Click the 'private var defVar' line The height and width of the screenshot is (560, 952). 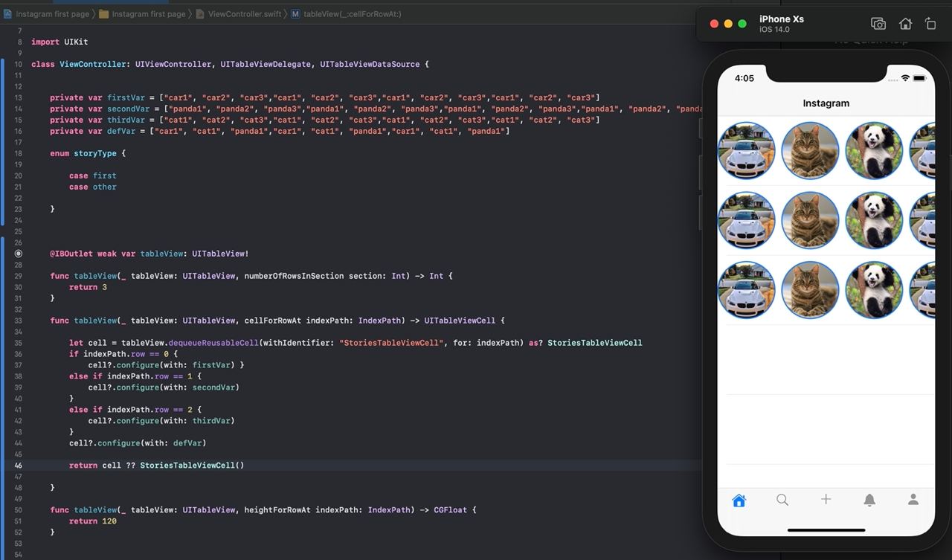[280, 131]
